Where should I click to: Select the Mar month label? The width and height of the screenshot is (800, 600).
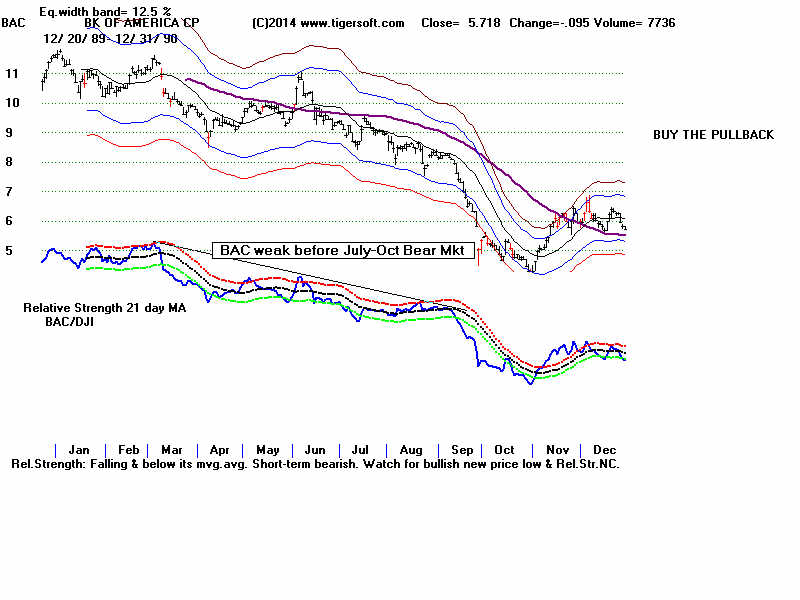[172, 450]
